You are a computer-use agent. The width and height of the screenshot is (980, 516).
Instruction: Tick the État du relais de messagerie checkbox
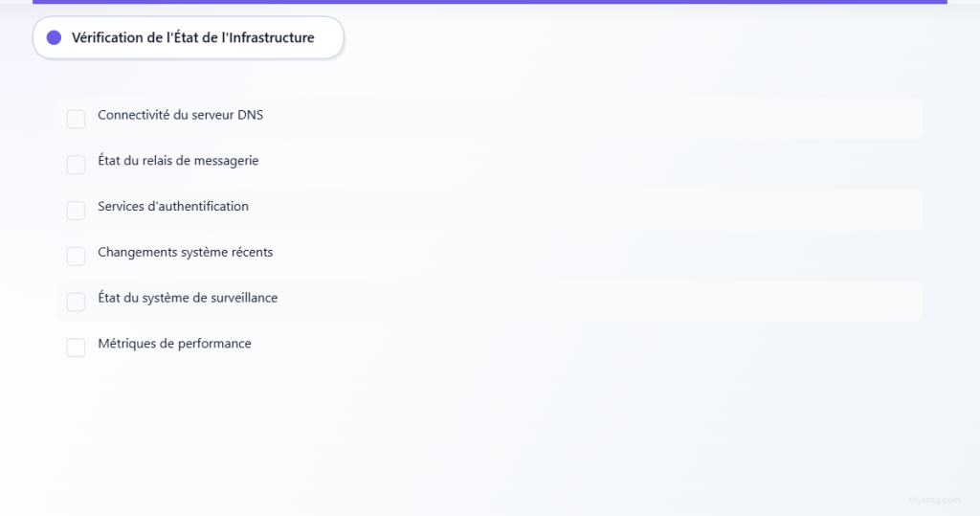(76, 165)
